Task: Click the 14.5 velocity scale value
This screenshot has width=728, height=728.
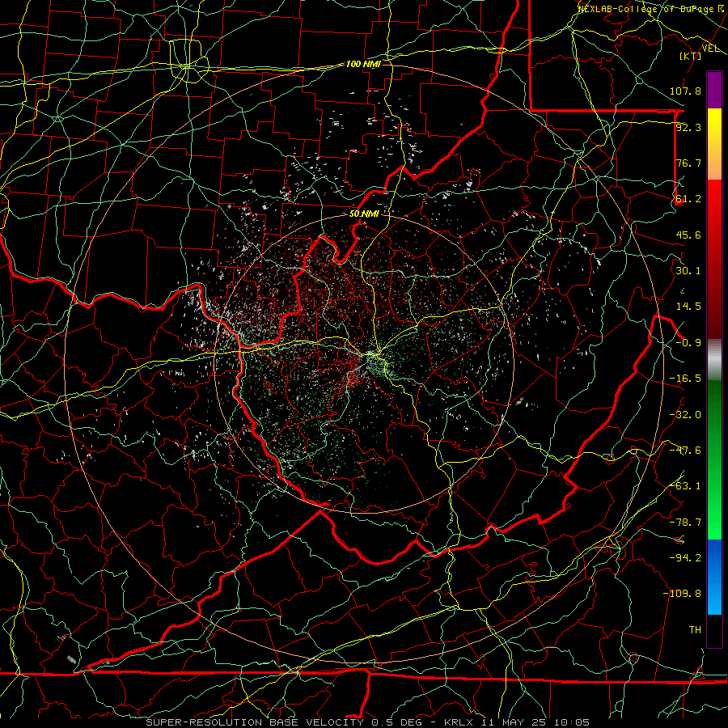Action: pyautogui.click(x=688, y=307)
